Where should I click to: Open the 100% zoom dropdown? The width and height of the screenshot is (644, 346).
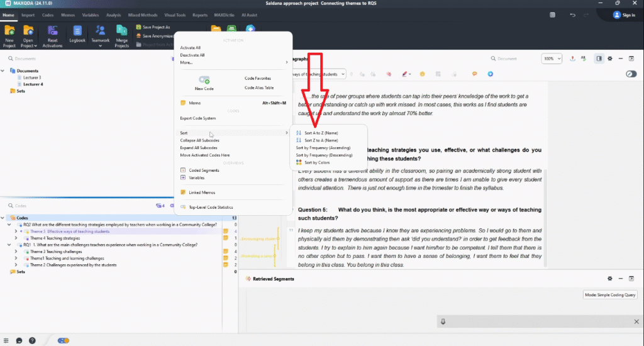coord(552,59)
